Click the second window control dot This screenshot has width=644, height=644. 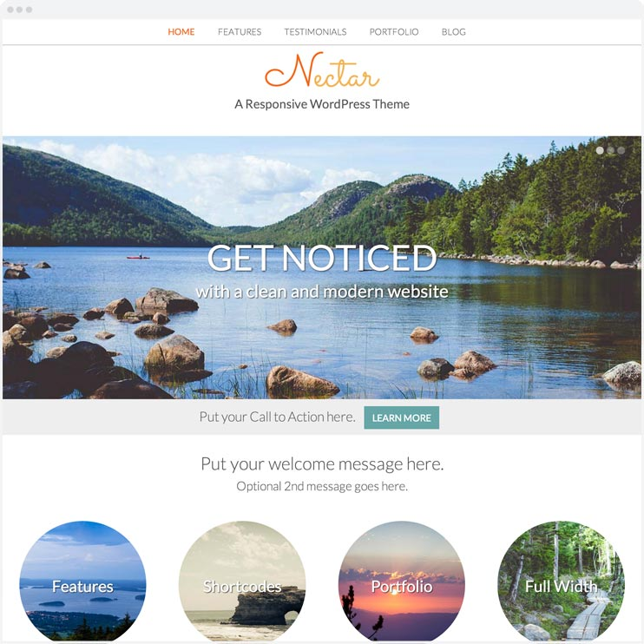(x=19, y=10)
